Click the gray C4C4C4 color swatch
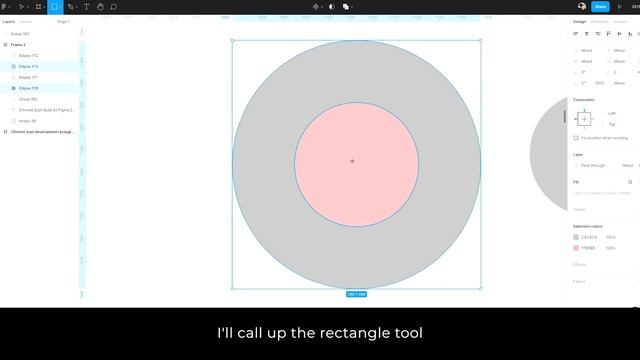 click(576, 237)
